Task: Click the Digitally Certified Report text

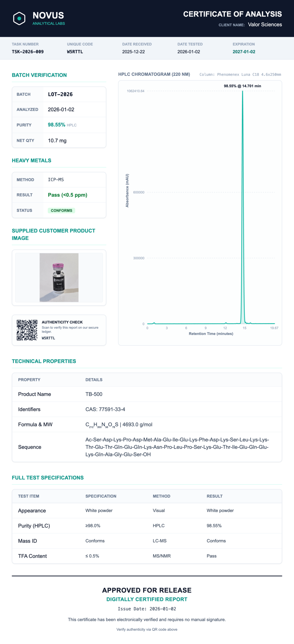Action: [147, 599]
